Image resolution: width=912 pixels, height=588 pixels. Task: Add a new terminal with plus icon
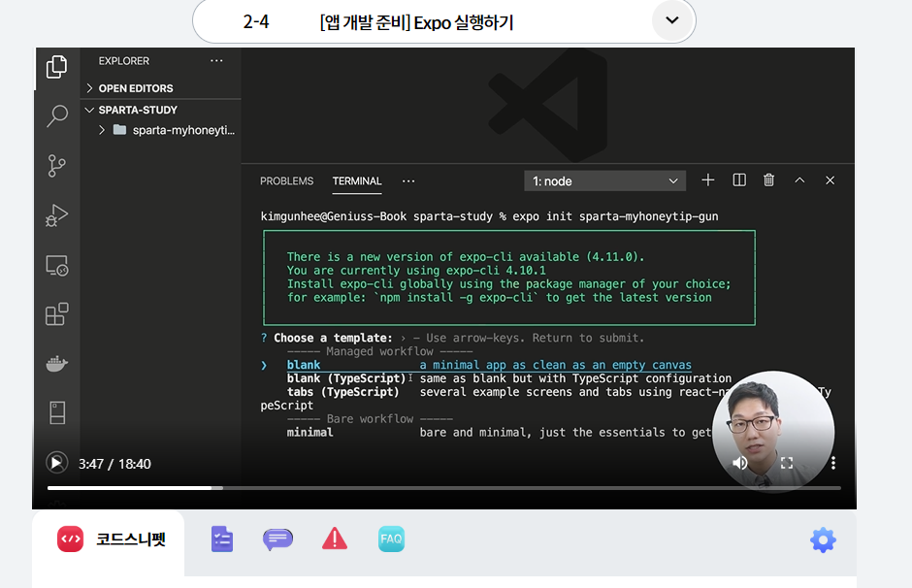[x=708, y=180]
